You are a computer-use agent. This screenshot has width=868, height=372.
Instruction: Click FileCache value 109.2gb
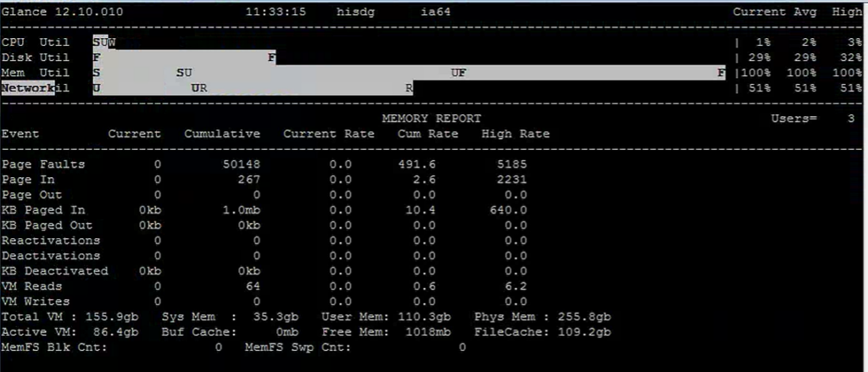[585, 332]
